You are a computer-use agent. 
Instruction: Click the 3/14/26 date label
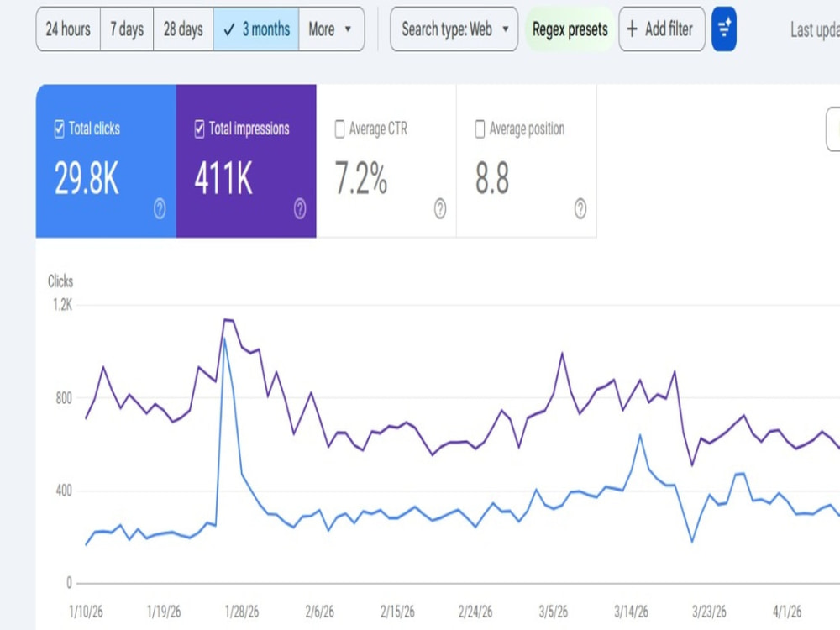[x=631, y=612]
